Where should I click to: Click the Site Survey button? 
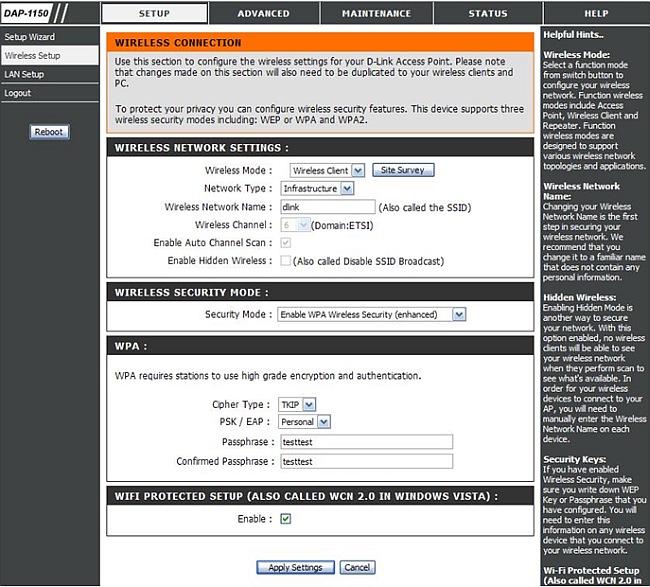pyautogui.click(x=403, y=170)
